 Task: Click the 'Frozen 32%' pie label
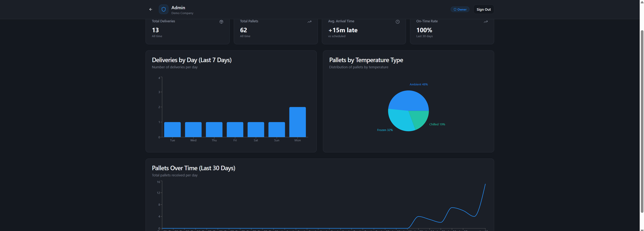click(x=385, y=130)
